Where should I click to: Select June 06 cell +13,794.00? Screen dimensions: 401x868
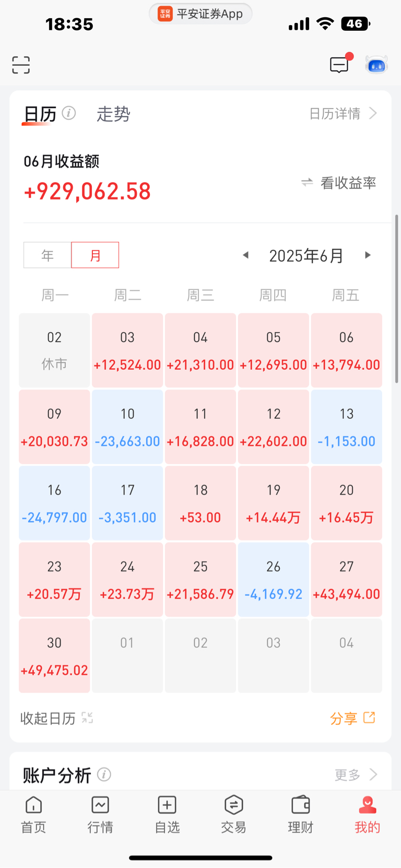tap(347, 350)
